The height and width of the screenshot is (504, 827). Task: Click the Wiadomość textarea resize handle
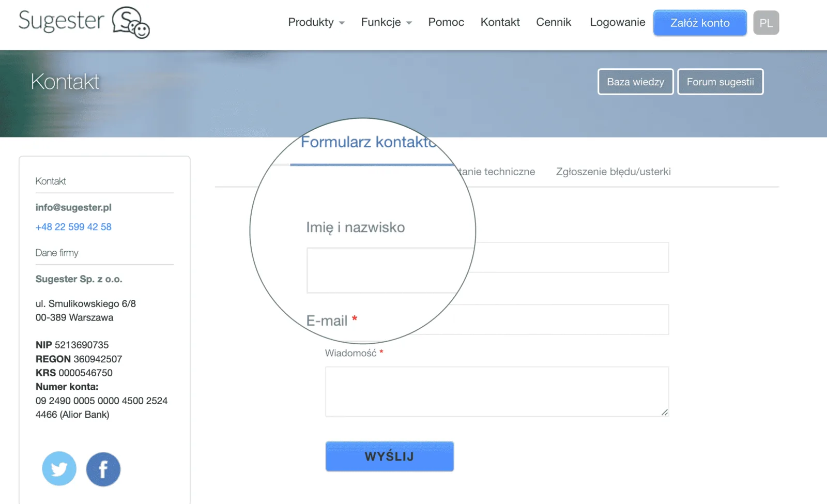(665, 412)
